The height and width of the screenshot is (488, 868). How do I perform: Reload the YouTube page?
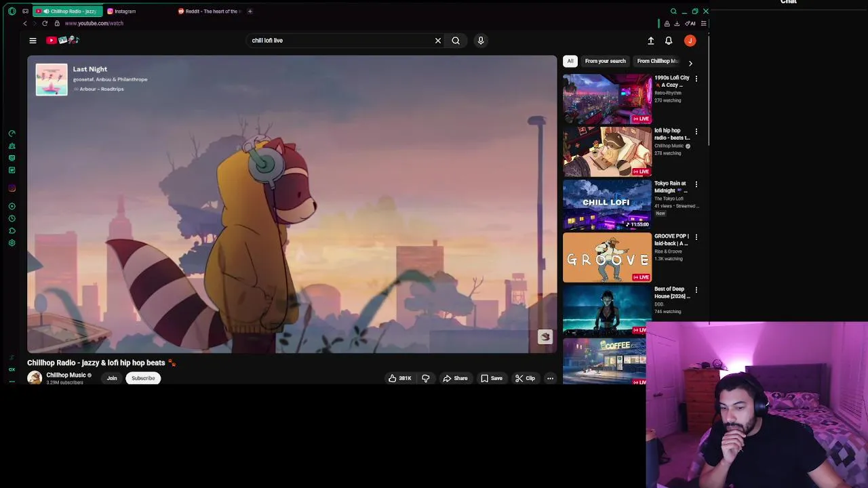pyautogui.click(x=45, y=23)
